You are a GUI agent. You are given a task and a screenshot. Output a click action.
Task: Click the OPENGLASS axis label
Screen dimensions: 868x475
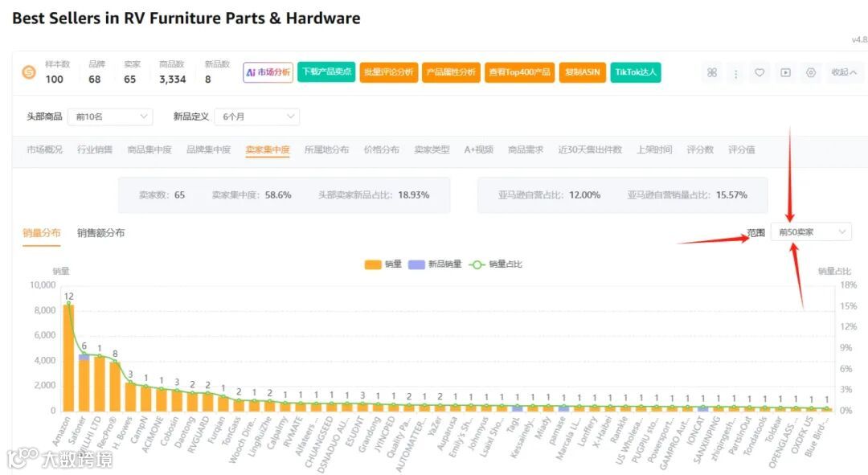click(x=782, y=442)
